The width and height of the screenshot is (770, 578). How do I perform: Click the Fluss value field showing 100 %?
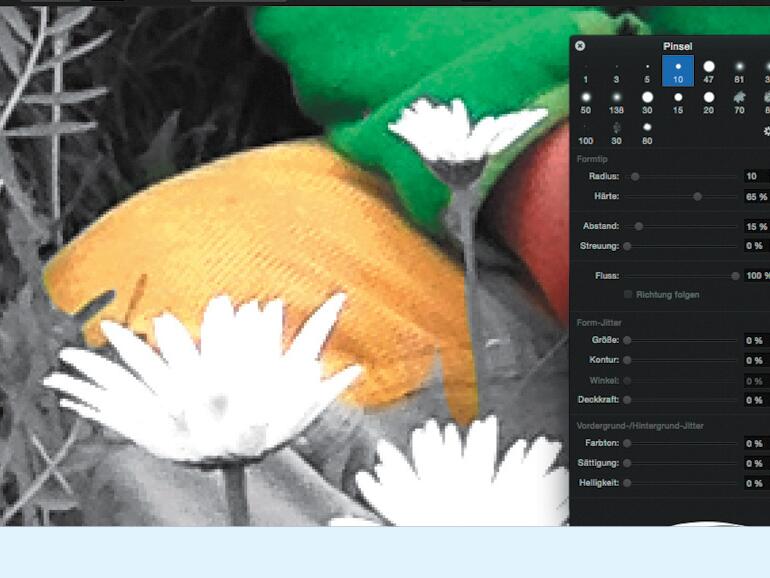(x=756, y=276)
